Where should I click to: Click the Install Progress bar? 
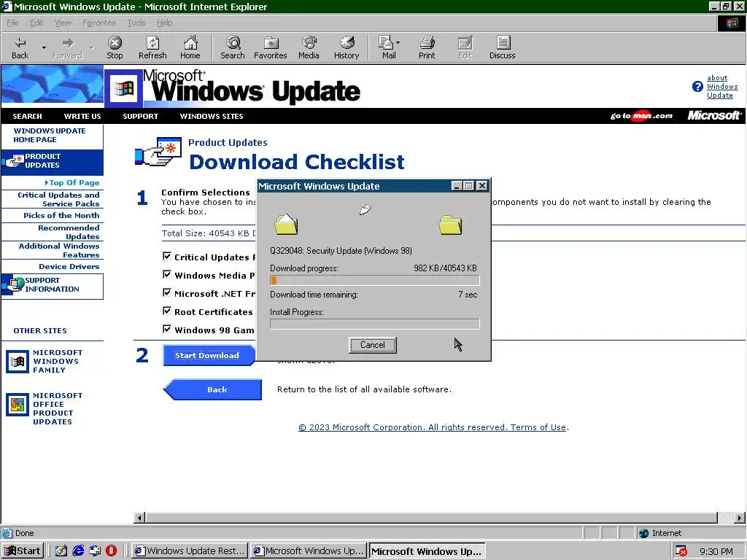(x=374, y=324)
